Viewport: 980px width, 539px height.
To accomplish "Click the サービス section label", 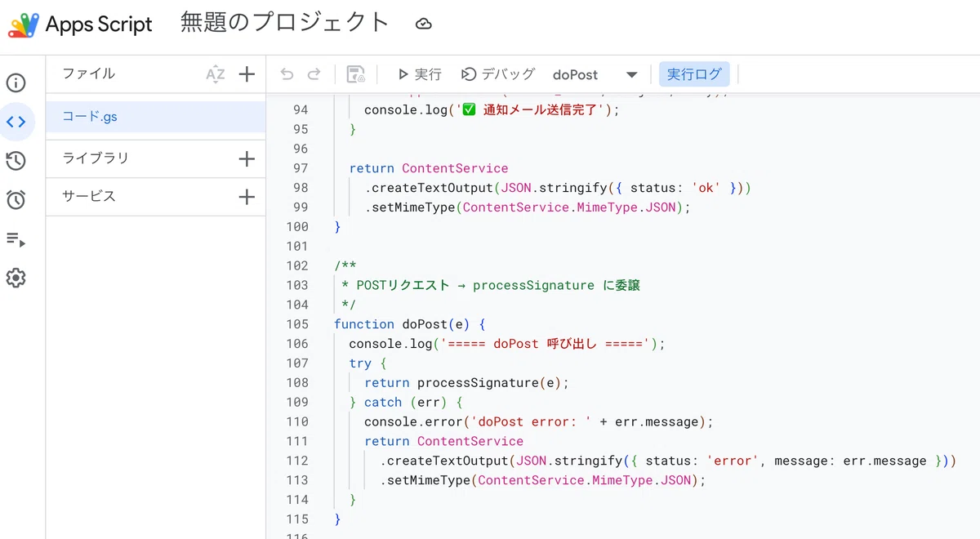I will tap(89, 197).
